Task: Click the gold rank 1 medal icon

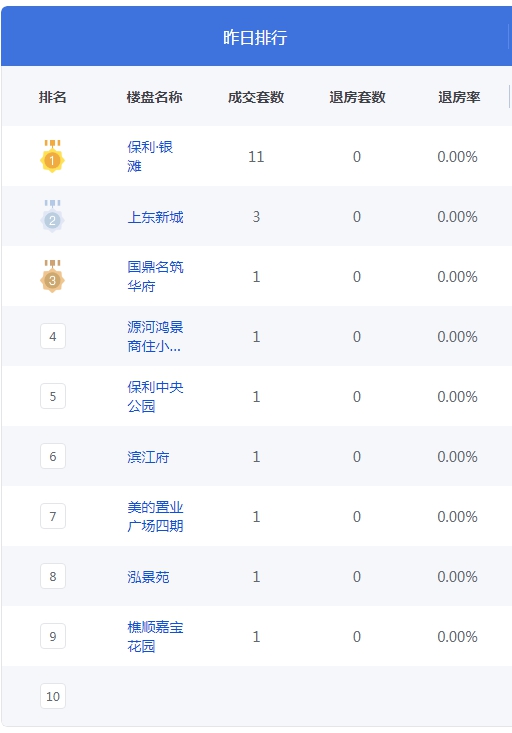Action: point(52,156)
